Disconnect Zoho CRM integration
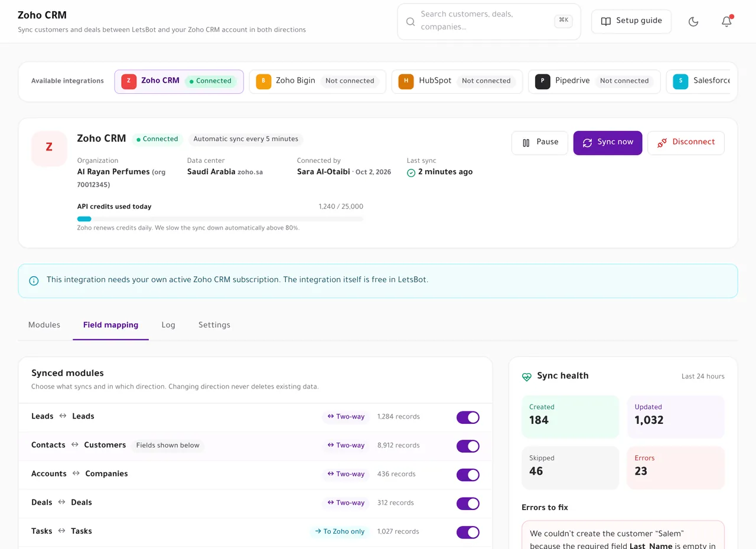756x549 pixels. pyautogui.click(x=686, y=143)
